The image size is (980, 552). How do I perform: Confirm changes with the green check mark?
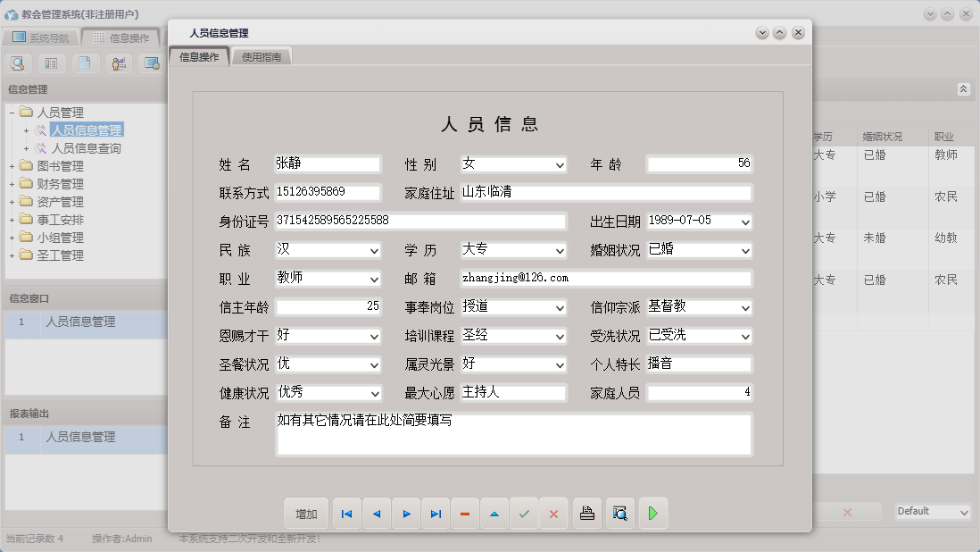(524, 513)
